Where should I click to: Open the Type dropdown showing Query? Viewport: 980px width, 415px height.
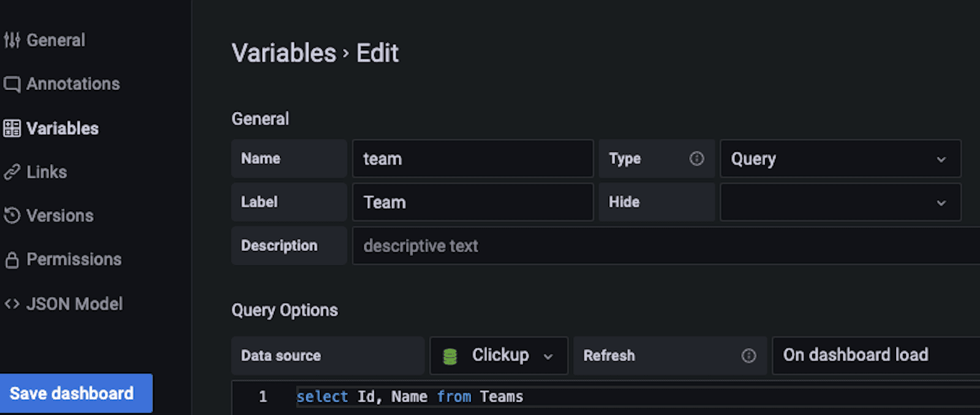pos(840,159)
